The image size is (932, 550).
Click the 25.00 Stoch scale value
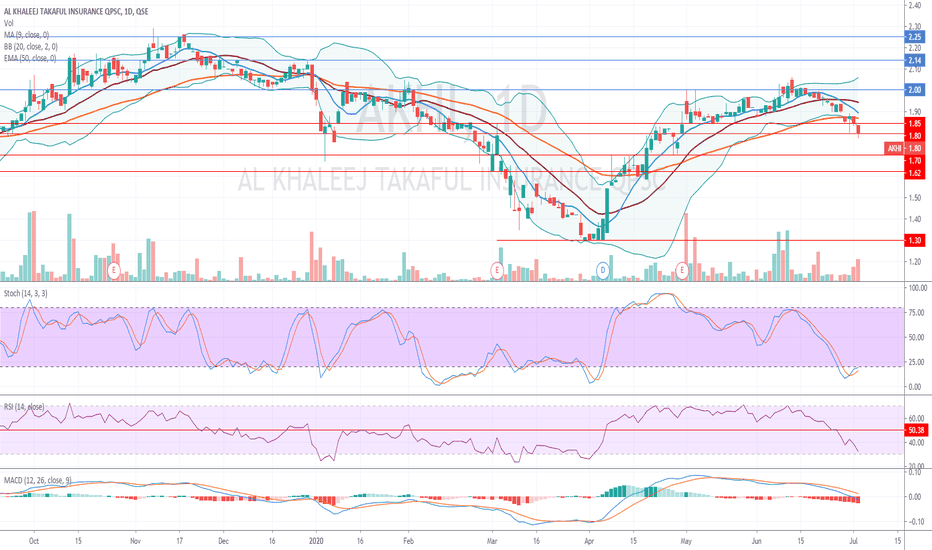pyautogui.click(x=916, y=362)
